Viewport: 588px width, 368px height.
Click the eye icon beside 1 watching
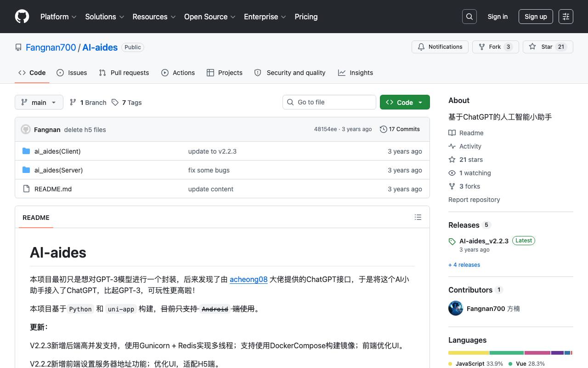[x=452, y=173]
